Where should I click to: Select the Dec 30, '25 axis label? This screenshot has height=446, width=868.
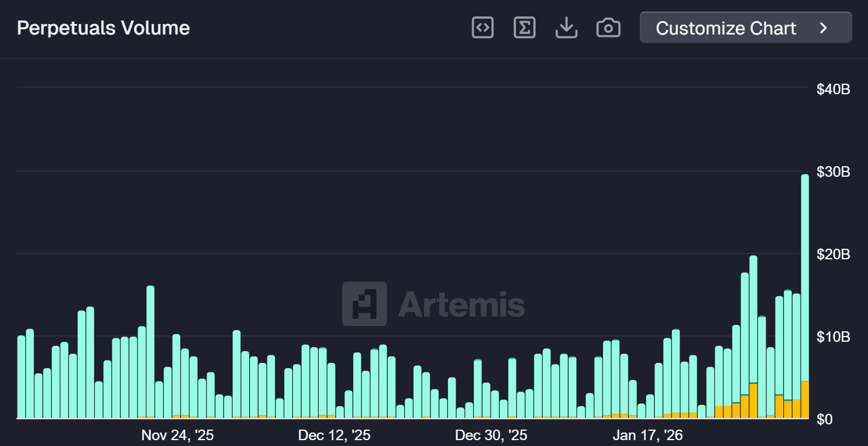491,435
